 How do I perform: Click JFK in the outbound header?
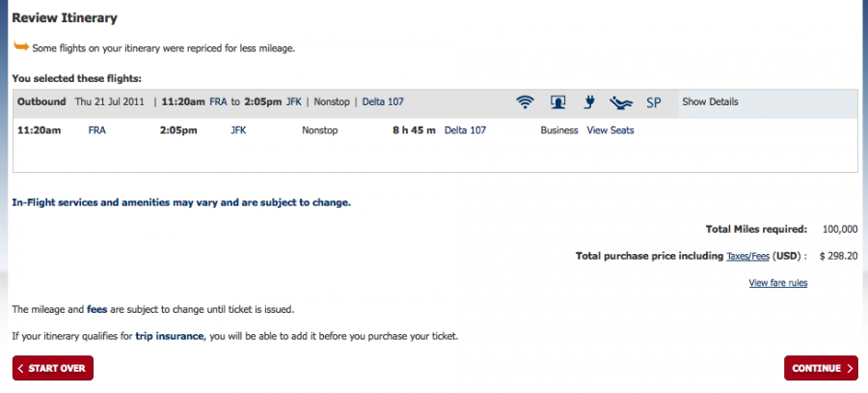coord(294,102)
